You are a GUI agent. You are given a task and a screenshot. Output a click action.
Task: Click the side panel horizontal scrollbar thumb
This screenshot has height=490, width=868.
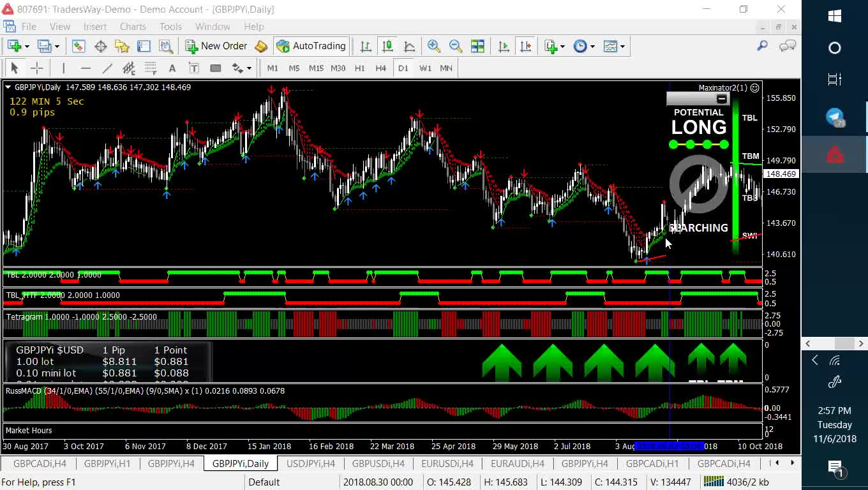point(844,343)
